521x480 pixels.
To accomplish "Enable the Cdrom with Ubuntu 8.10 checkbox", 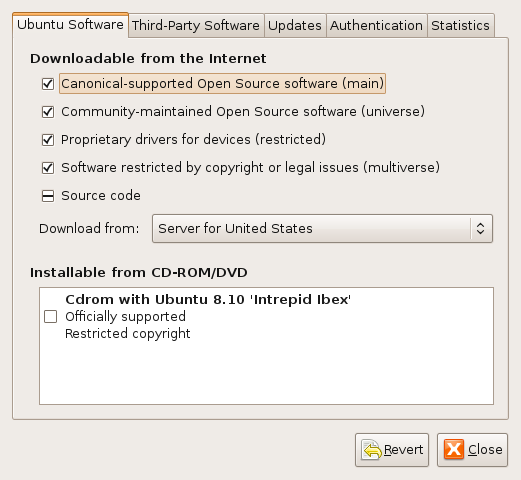I will (50, 317).
